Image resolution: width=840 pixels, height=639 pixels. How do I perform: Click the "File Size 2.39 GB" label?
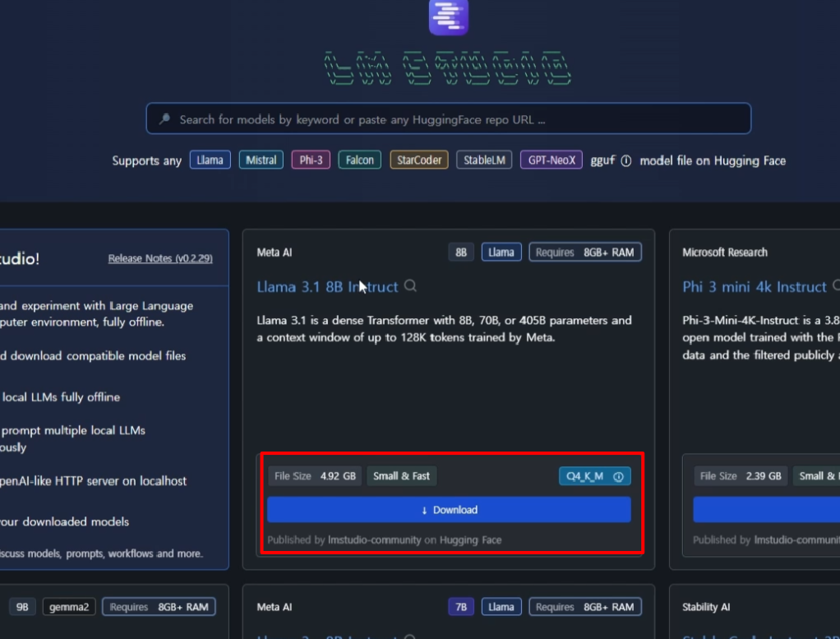point(741,476)
